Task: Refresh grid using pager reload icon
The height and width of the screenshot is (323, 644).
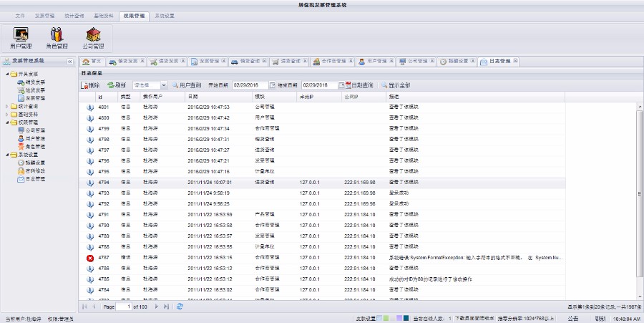Action: (x=180, y=306)
